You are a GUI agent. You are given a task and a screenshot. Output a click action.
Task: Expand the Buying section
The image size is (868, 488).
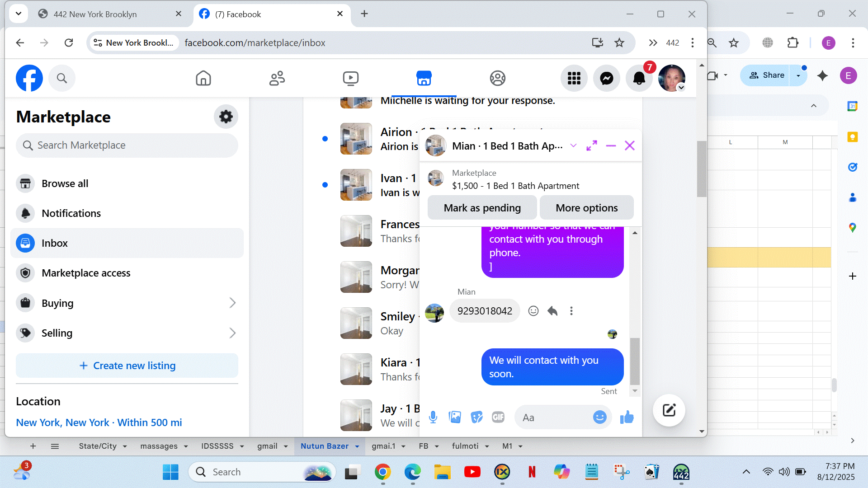(x=232, y=303)
